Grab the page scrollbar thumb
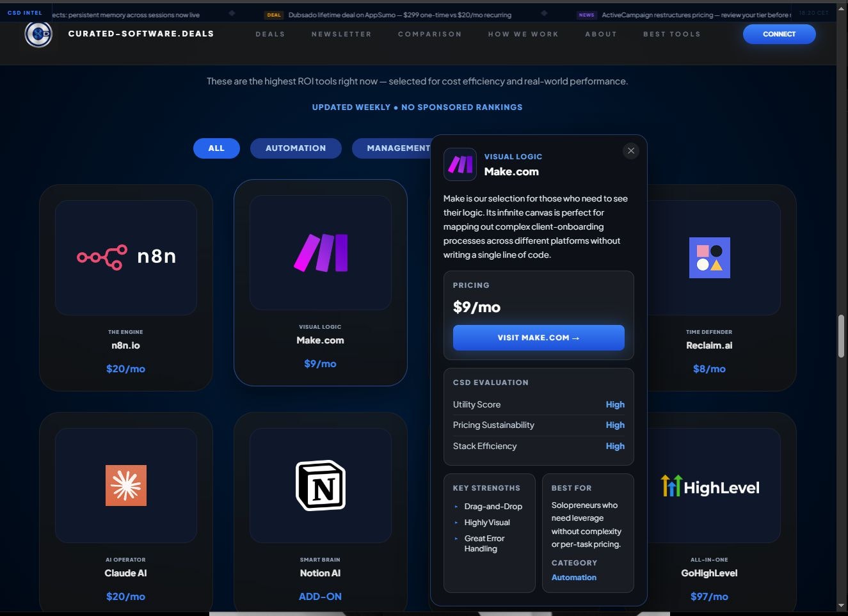This screenshot has height=616, width=848. 841,336
